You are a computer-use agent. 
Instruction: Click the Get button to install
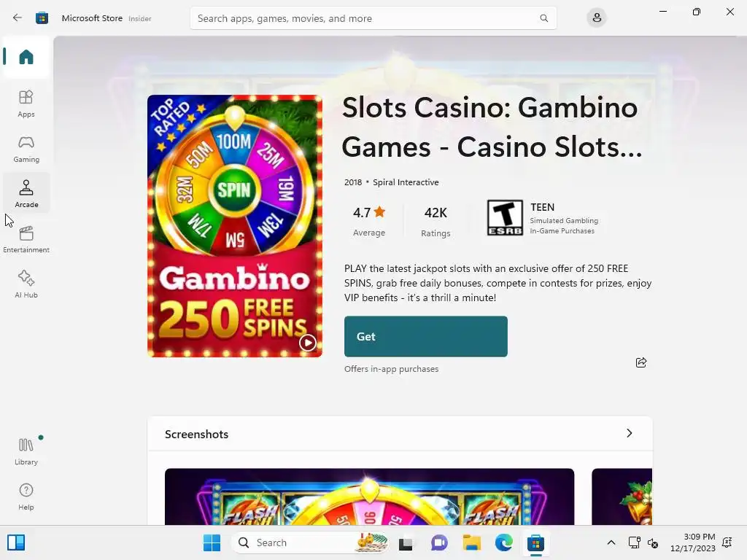coord(426,336)
